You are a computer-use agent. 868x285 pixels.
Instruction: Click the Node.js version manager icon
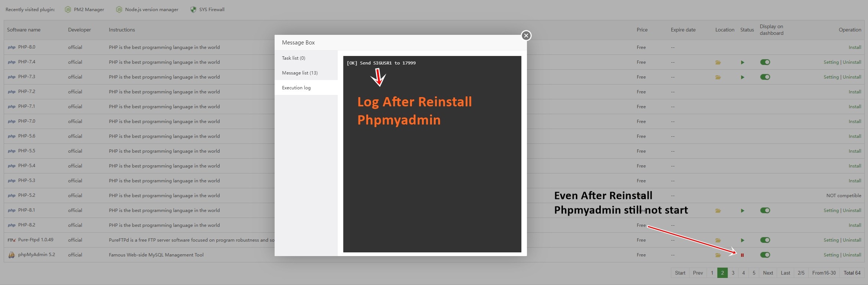119,10
